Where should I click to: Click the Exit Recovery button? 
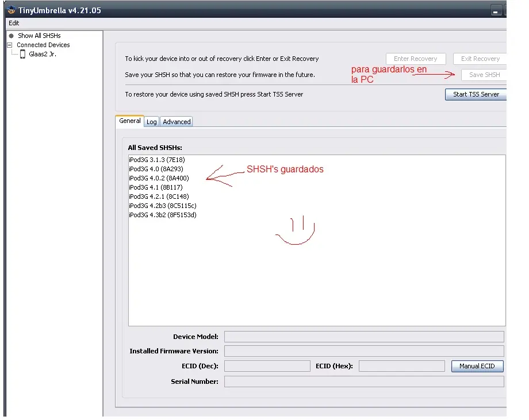point(480,59)
